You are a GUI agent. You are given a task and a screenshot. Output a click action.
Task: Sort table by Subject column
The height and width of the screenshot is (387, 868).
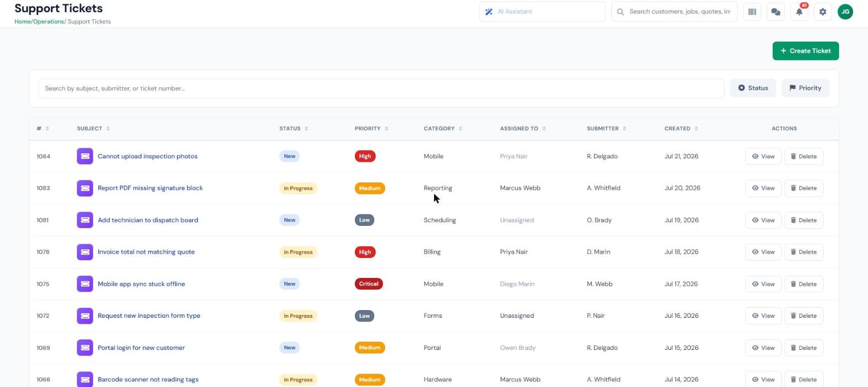(x=108, y=128)
